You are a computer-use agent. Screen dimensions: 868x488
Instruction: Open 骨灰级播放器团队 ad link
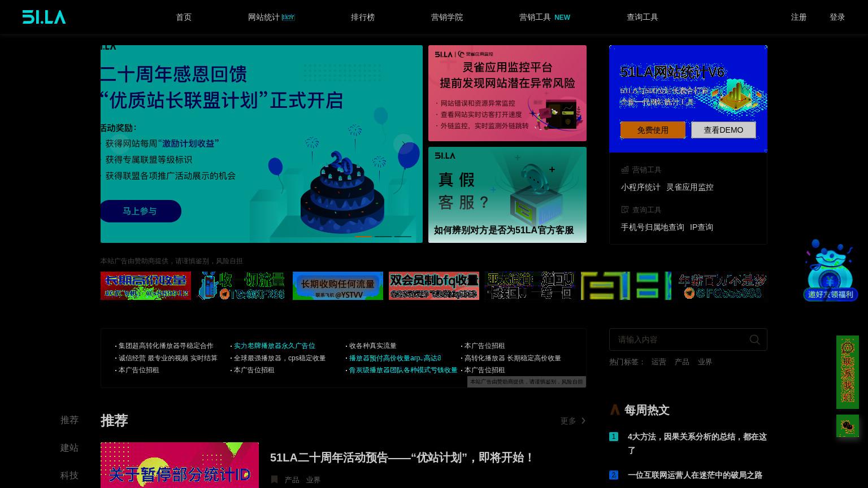pos(403,370)
